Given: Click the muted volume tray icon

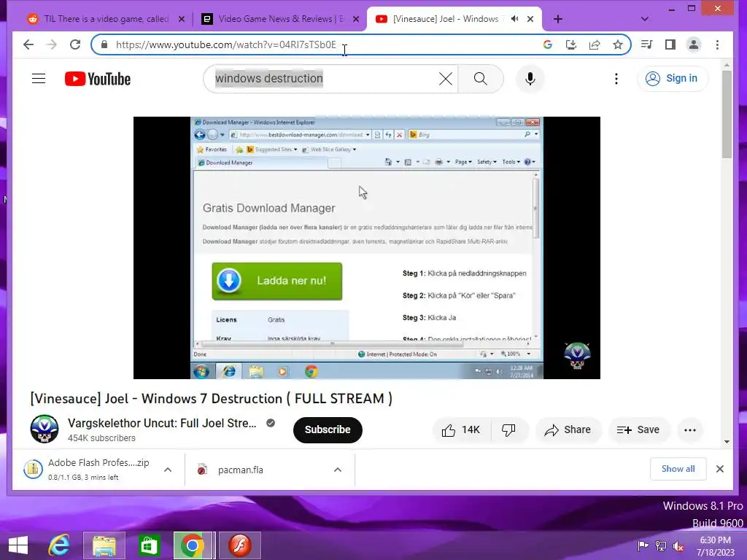Looking at the screenshot, I should tap(678, 546).
